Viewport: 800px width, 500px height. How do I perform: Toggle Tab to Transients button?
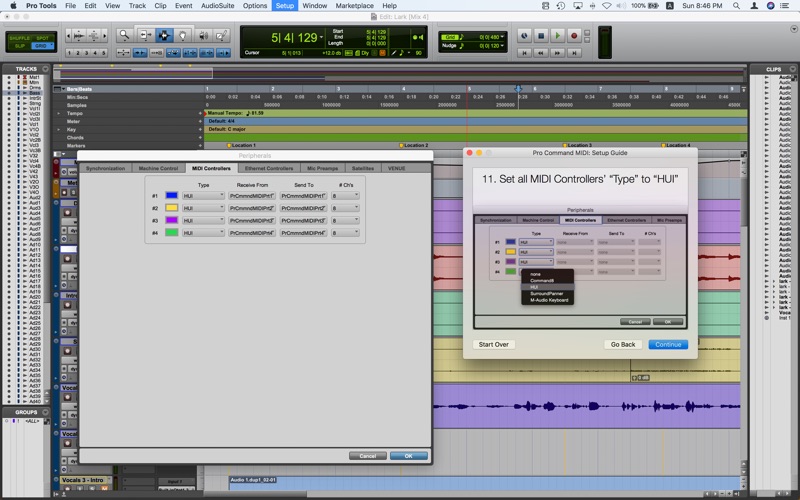pyautogui.click(x=139, y=53)
